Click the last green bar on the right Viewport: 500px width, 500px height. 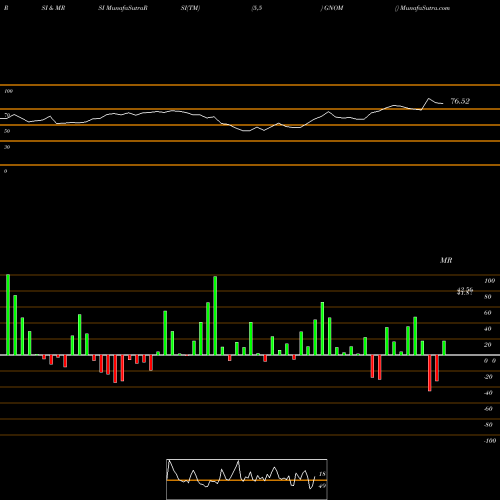tap(444, 348)
